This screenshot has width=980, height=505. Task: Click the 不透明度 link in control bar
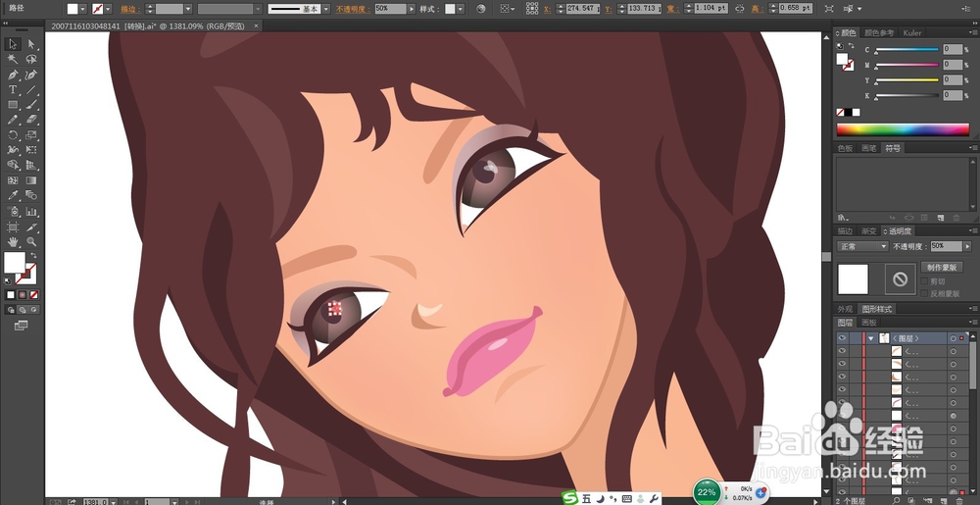tap(353, 10)
